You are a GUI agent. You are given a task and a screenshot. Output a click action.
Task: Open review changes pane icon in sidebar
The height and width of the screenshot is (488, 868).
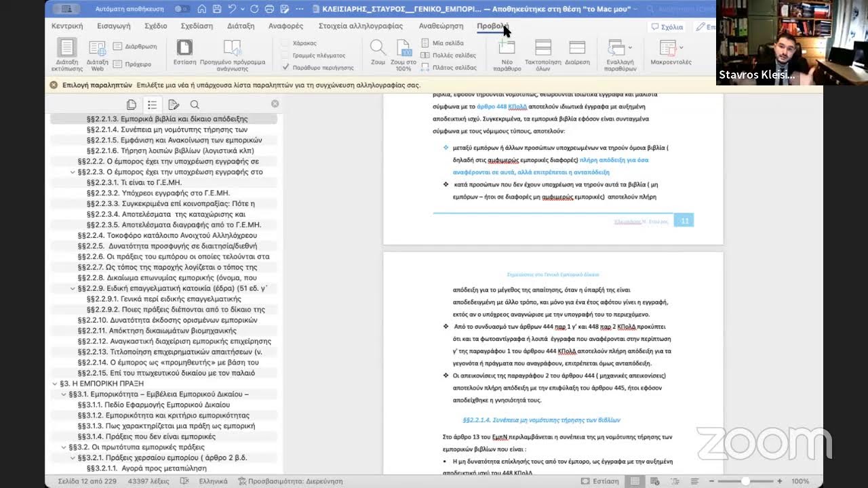click(x=174, y=104)
